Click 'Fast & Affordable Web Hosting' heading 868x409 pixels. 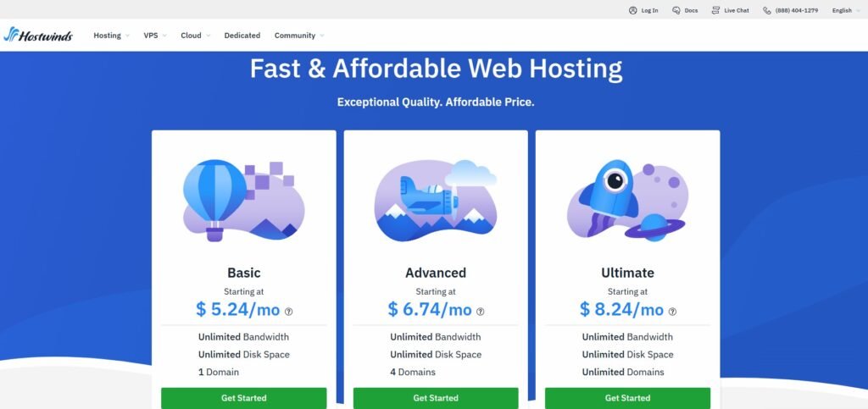[x=436, y=69]
